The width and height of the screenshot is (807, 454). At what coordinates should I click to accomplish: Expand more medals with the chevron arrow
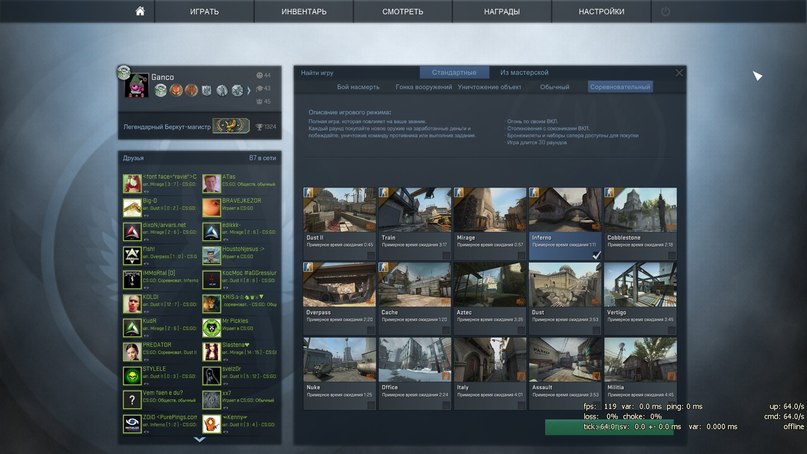click(x=249, y=91)
